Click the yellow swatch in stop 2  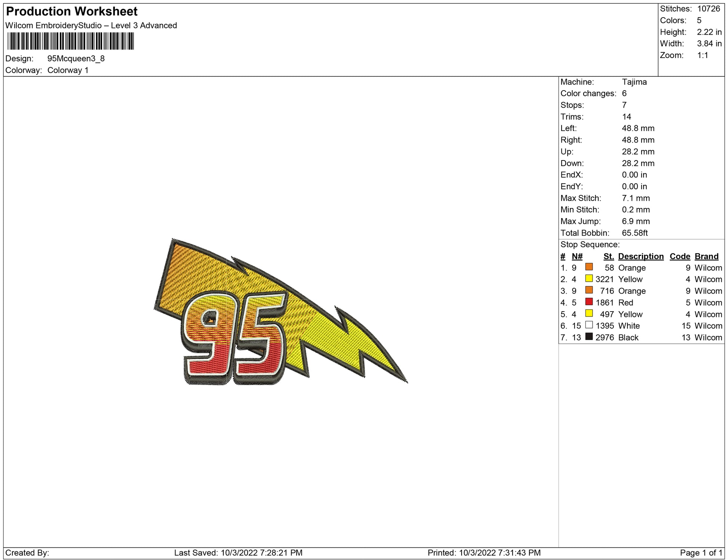click(589, 278)
